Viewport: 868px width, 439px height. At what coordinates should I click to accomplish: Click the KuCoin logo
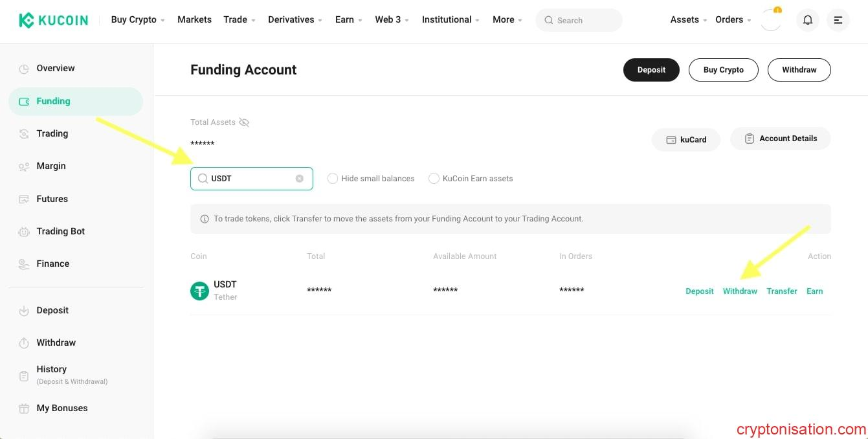(x=53, y=20)
